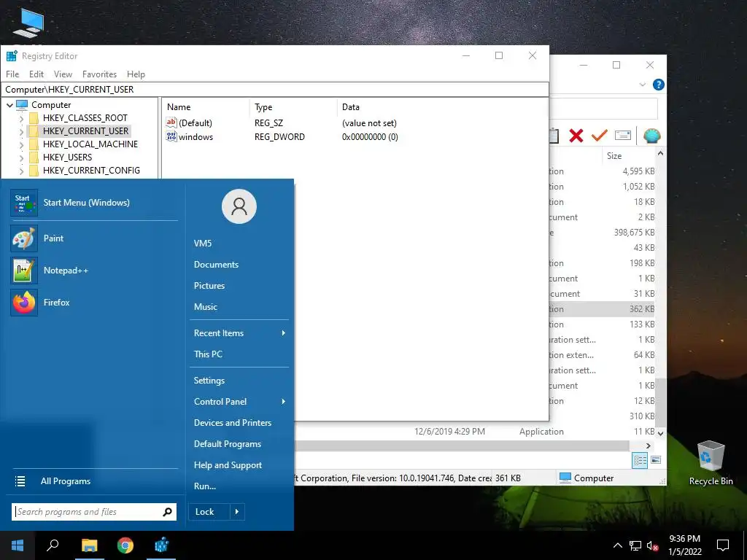The image size is (747, 560).
Task: Click the muted volume tray icon
Action: click(x=653, y=546)
